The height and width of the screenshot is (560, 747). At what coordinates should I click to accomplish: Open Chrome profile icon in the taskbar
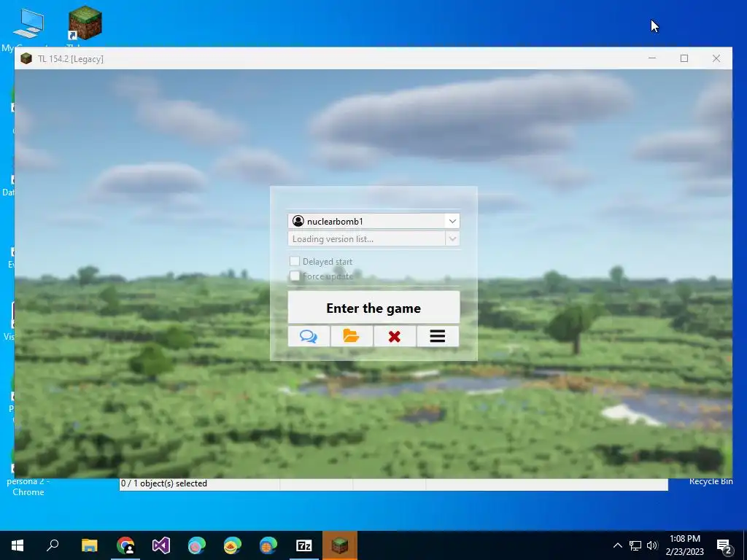[x=125, y=545]
